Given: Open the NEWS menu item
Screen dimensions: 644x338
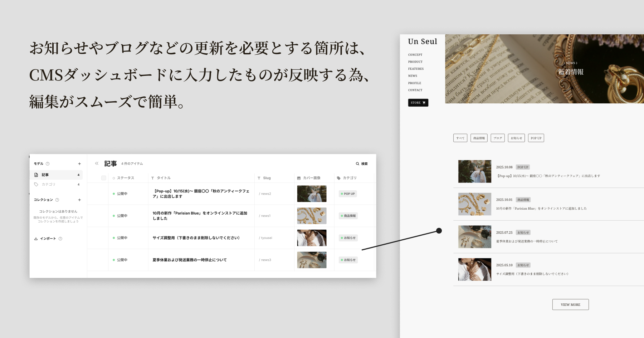Looking at the screenshot, I should pyautogui.click(x=412, y=76).
